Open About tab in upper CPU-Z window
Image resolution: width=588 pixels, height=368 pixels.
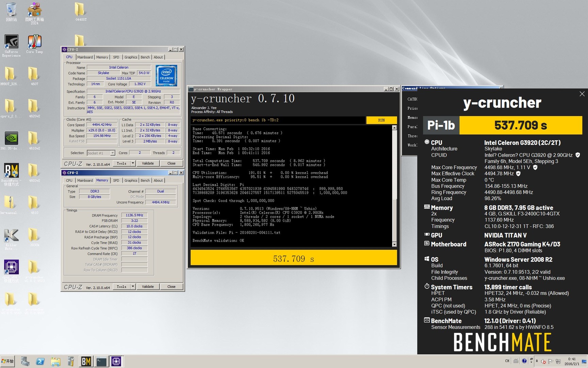pos(158,57)
